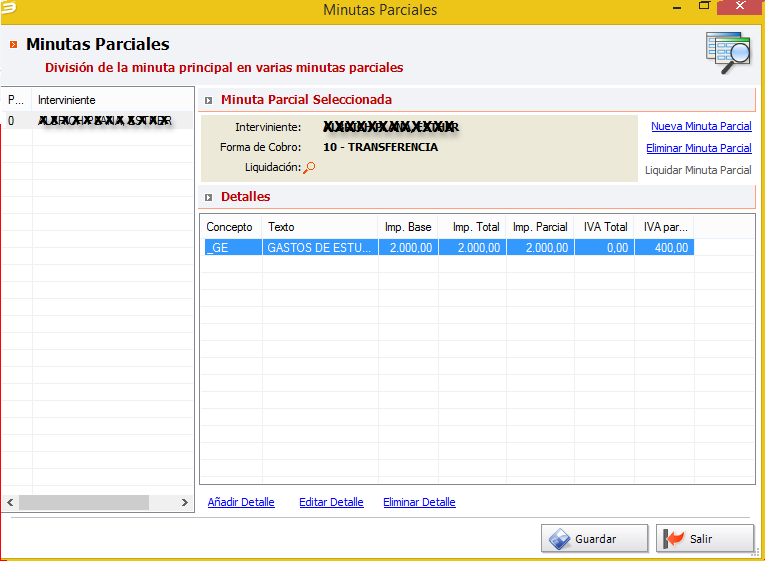Image resolution: width=765 pixels, height=561 pixels.
Task: Click Añadir Detalle link
Action: click(241, 502)
